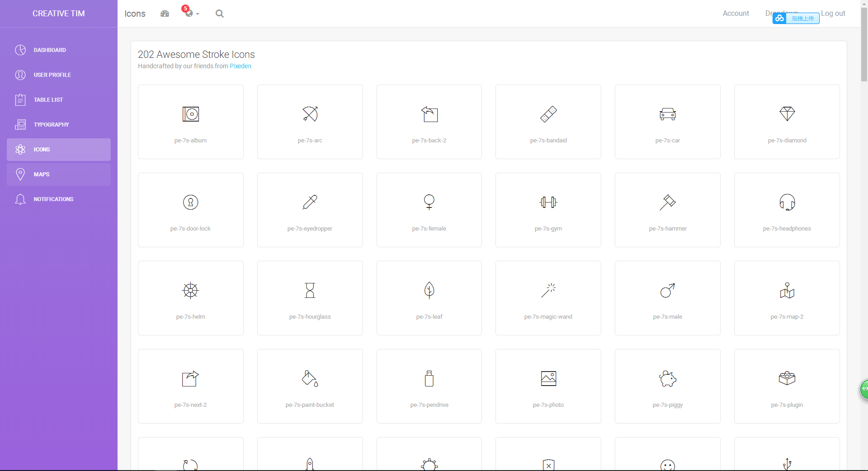
Task: Select the pe-7s-eyedropper icon
Action: click(x=310, y=202)
